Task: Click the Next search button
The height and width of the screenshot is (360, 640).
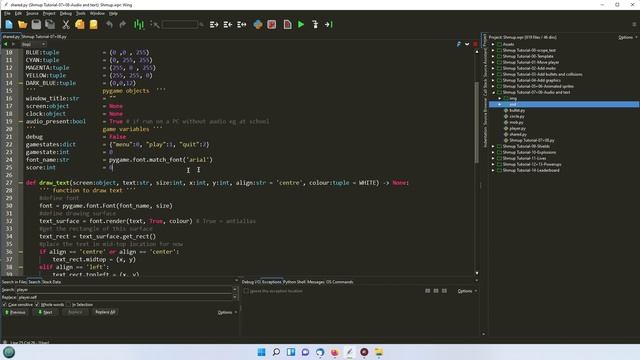Action: (x=45, y=312)
